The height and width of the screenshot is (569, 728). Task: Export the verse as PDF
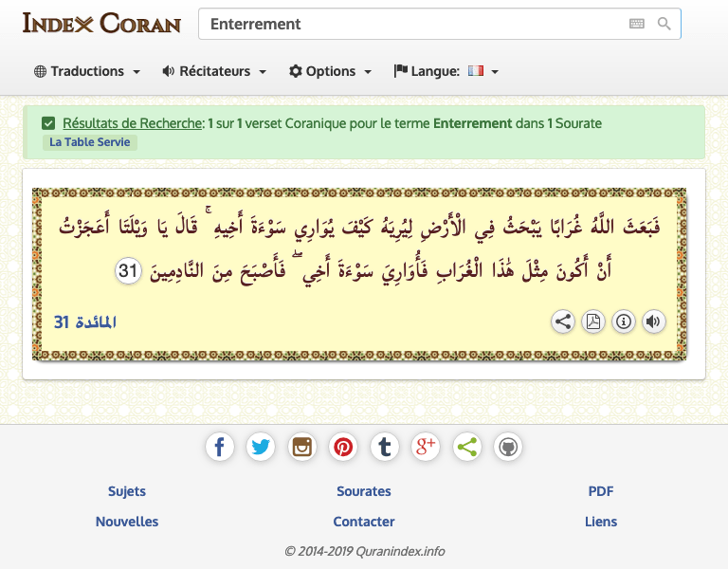pos(593,321)
